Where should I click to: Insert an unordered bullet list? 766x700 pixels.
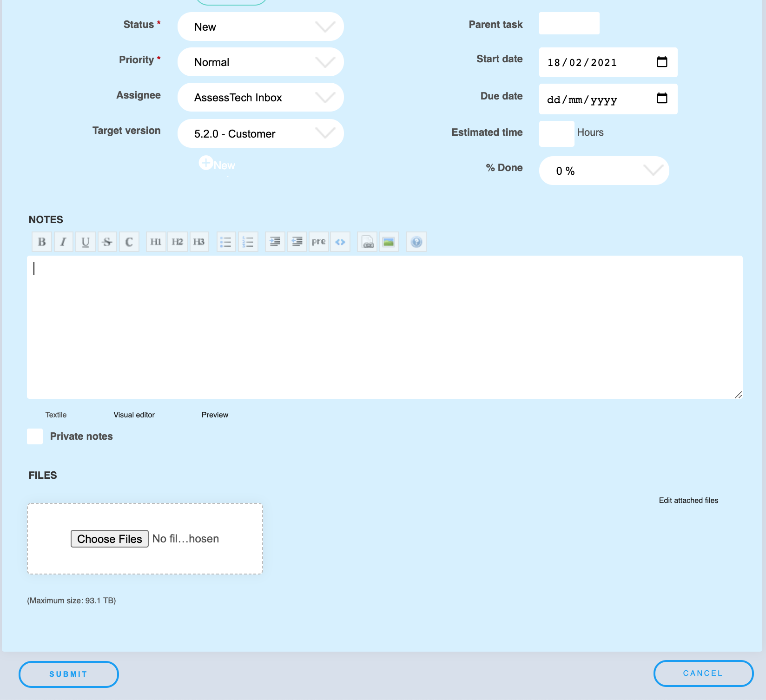226,242
